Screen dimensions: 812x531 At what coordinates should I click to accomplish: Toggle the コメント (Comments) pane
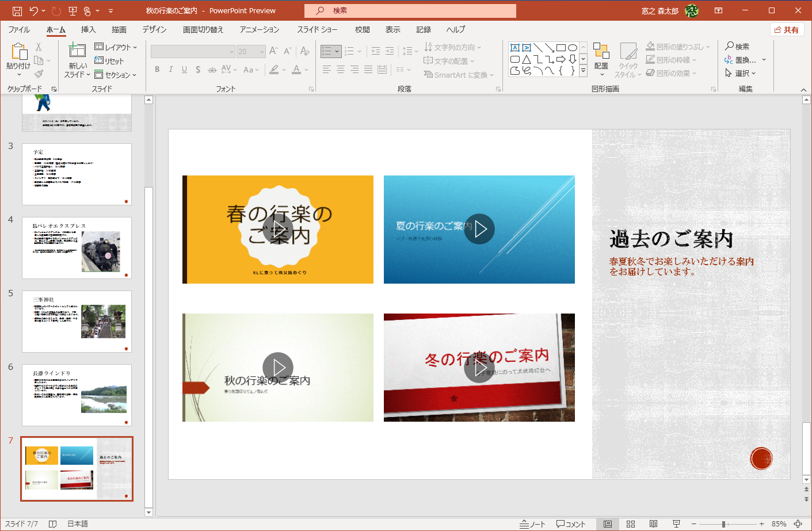571,524
